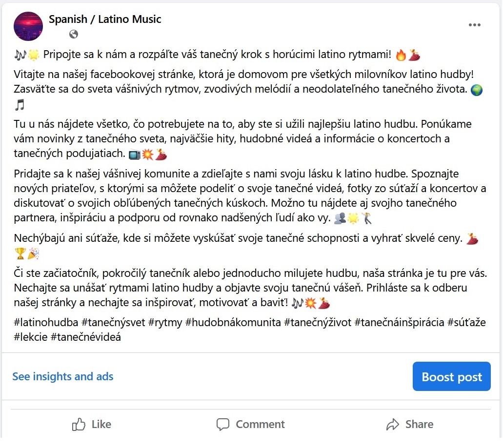503x448 pixels.
Task: Click the globe public audience icon
Action: (x=74, y=34)
